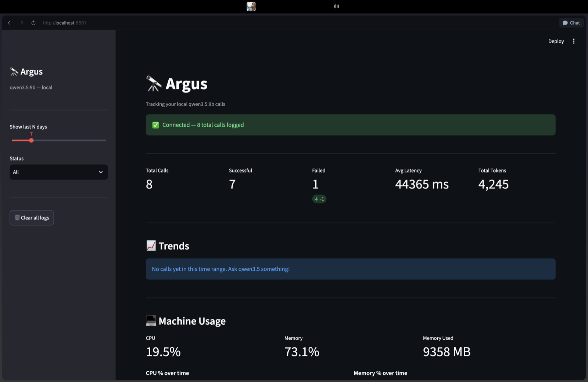588x382 pixels.
Task: Click the Total Calls value 8
Action: (149, 184)
